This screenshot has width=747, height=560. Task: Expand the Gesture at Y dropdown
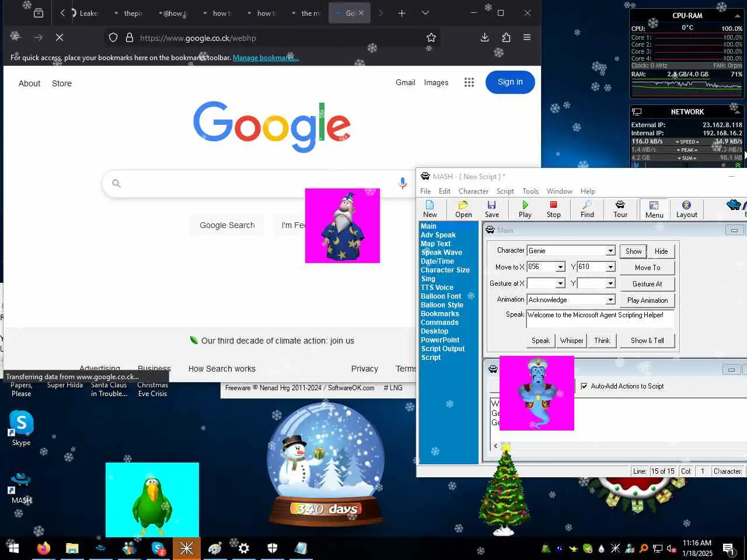[x=610, y=283]
